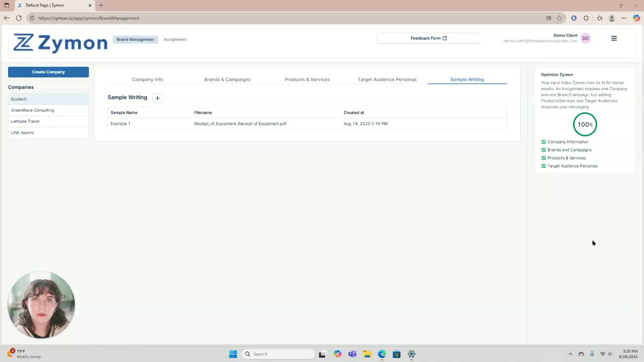The height and width of the screenshot is (362, 644).
Task: Open the browser Settings and more menu
Action: [624, 18]
